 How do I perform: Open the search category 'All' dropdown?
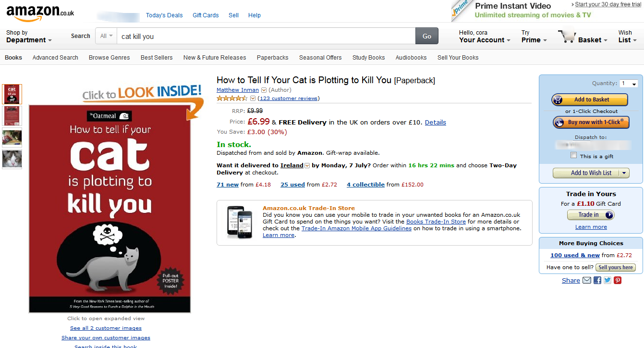point(106,36)
